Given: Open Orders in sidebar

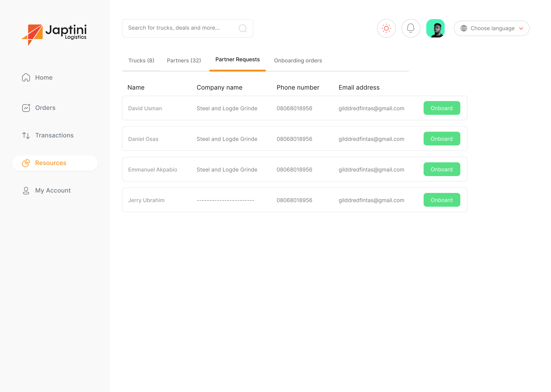Looking at the screenshot, I should click(x=45, y=108).
